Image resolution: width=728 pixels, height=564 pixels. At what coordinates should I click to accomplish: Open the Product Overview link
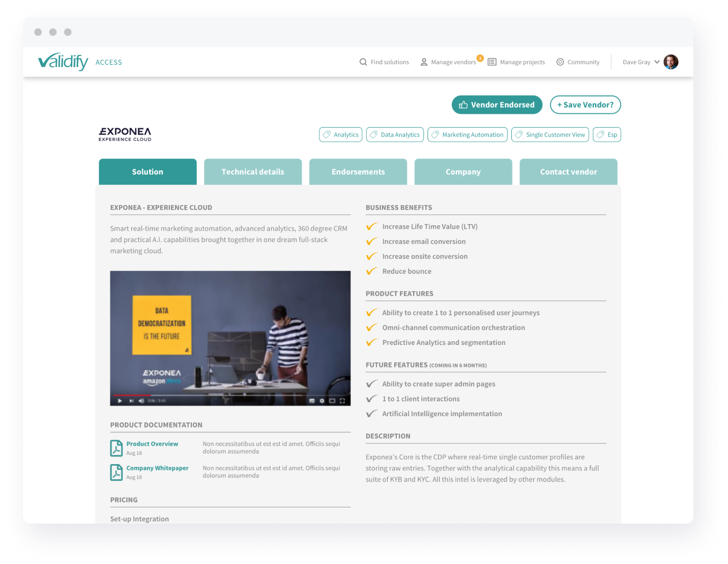[153, 444]
